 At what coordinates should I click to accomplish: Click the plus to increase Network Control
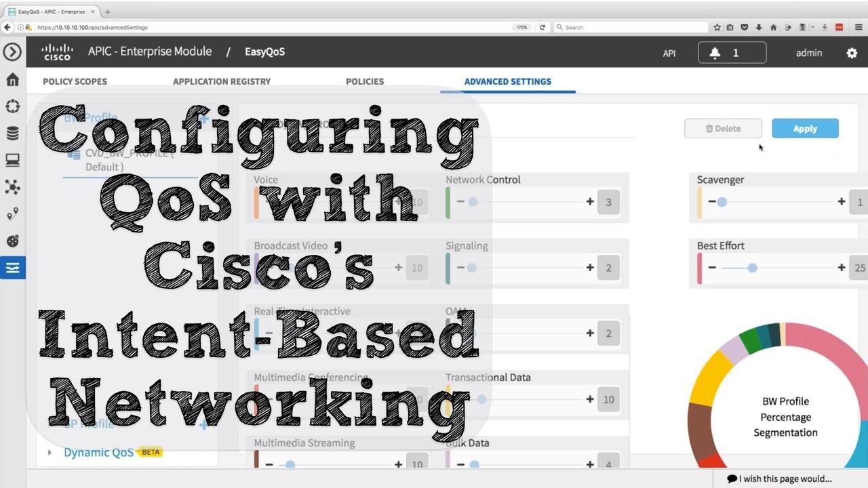pos(590,201)
